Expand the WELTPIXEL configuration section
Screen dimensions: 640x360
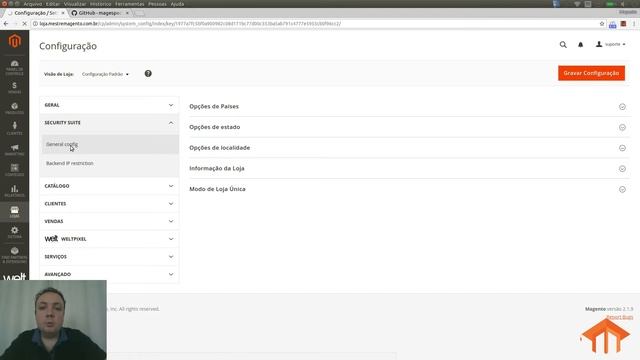tap(109, 239)
